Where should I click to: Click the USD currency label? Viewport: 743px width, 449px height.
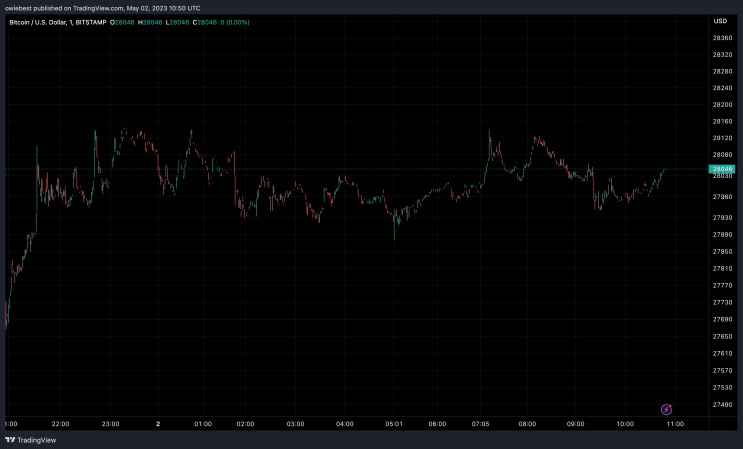(720, 21)
